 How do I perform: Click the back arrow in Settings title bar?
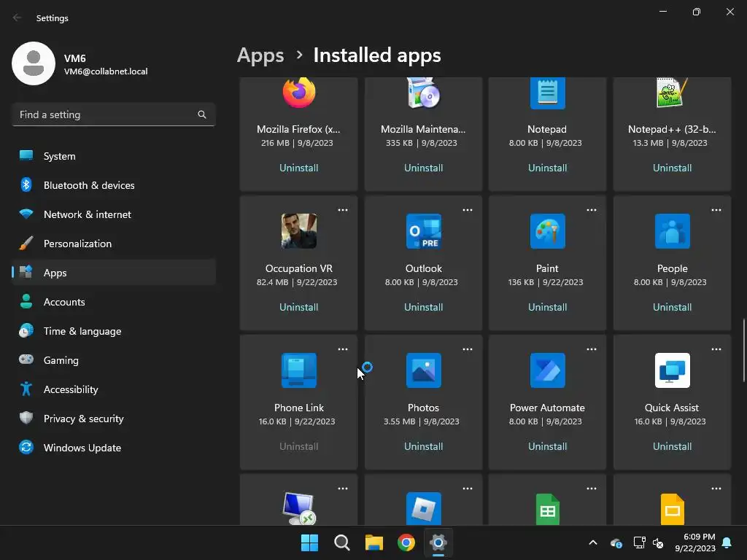pos(18,17)
